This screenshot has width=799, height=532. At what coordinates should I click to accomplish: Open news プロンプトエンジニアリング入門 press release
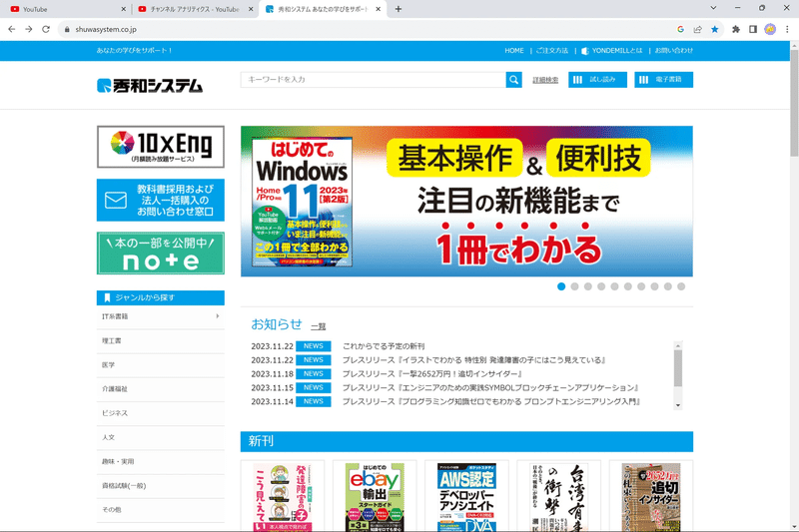491,401
